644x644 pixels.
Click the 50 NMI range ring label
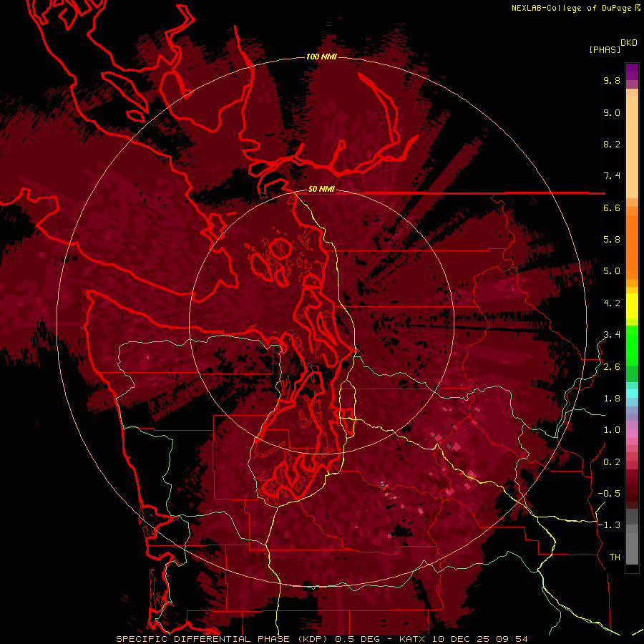[x=321, y=190]
